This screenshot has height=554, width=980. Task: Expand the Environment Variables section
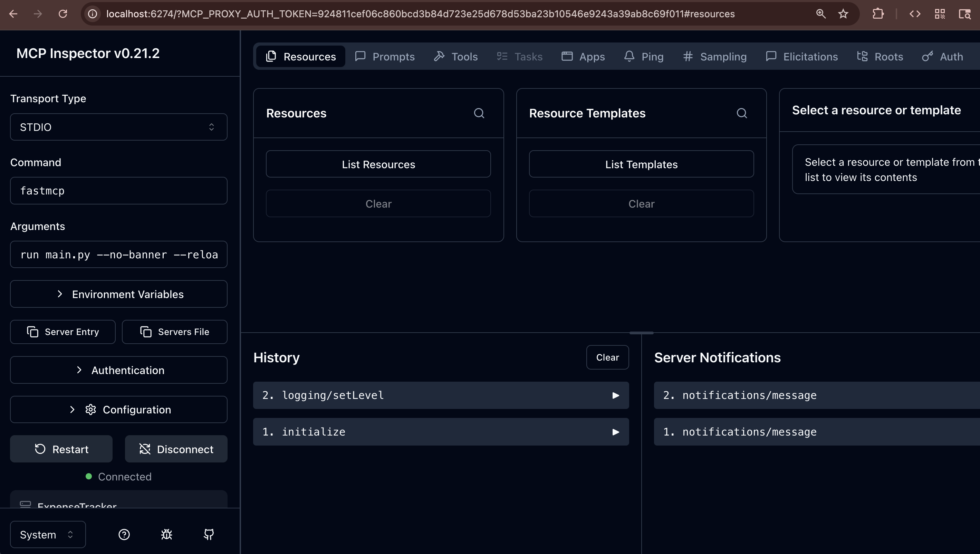(119, 294)
